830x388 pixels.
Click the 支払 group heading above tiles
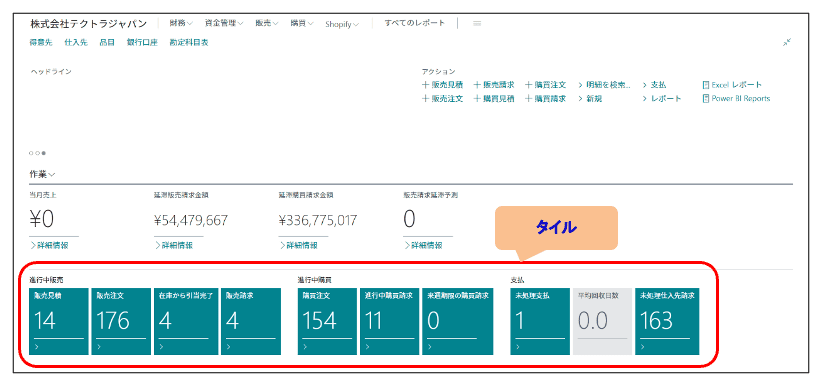click(x=517, y=279)
